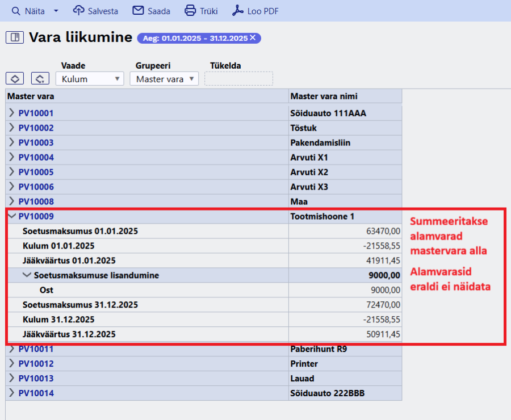
Task: Expand the PV10001 row
Action: (x=12, y=113)
